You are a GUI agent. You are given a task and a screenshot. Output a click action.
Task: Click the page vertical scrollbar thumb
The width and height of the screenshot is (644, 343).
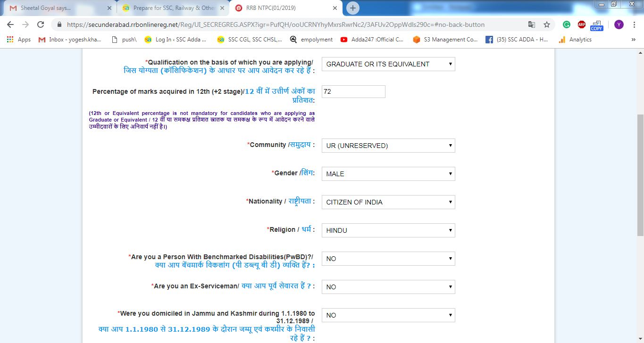coord(640,174)
